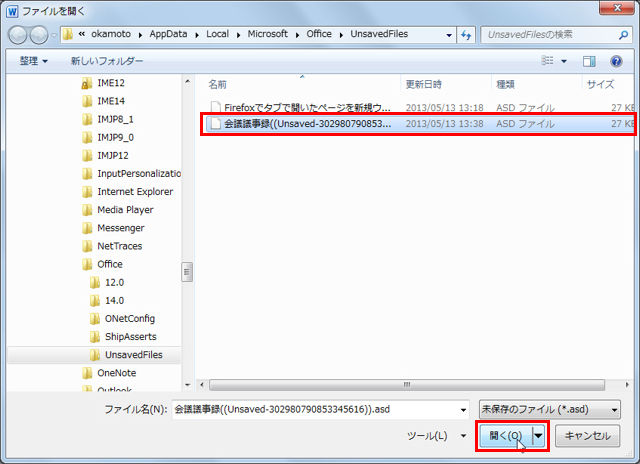640x464 pixels.
Task: Open the ツール(L) dropdown
Action: (x=436, y=436)
